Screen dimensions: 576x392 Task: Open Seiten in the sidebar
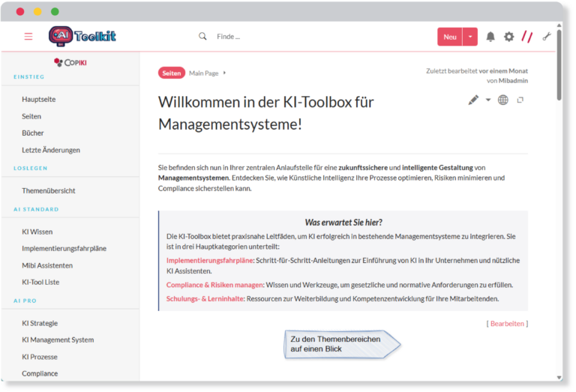(31, 116)
